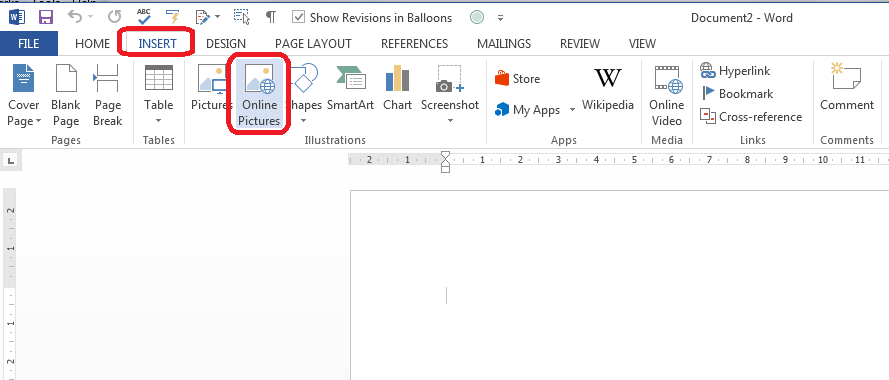
Task: Click the left indent square marker on ruler
Action: point(445,169)
